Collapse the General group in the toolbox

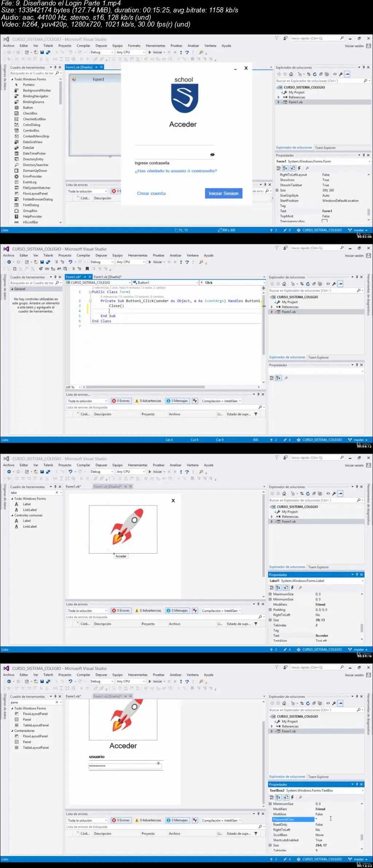click(12, 289)
